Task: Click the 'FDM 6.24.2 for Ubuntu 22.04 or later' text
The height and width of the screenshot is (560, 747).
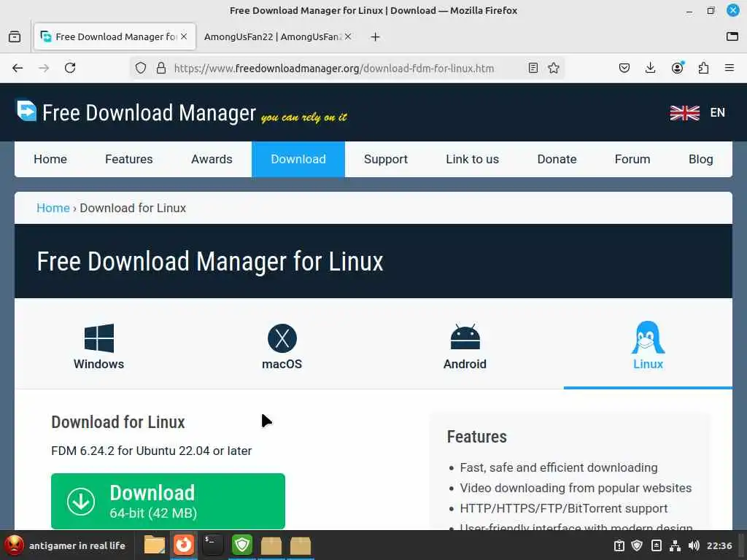Action: 152,451
